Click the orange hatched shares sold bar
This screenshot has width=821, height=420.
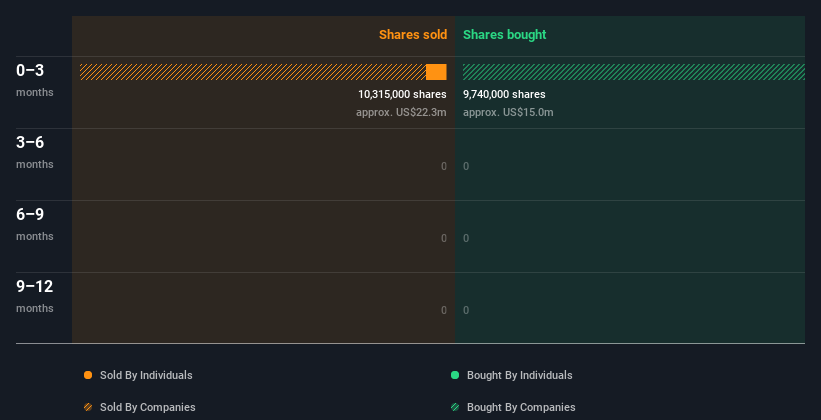click(x=252, y=72)
